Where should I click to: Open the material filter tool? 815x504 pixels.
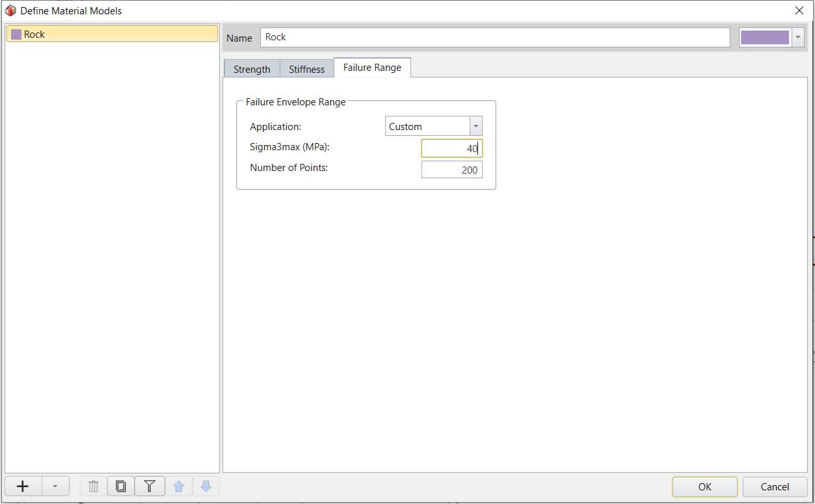(149, 486)
